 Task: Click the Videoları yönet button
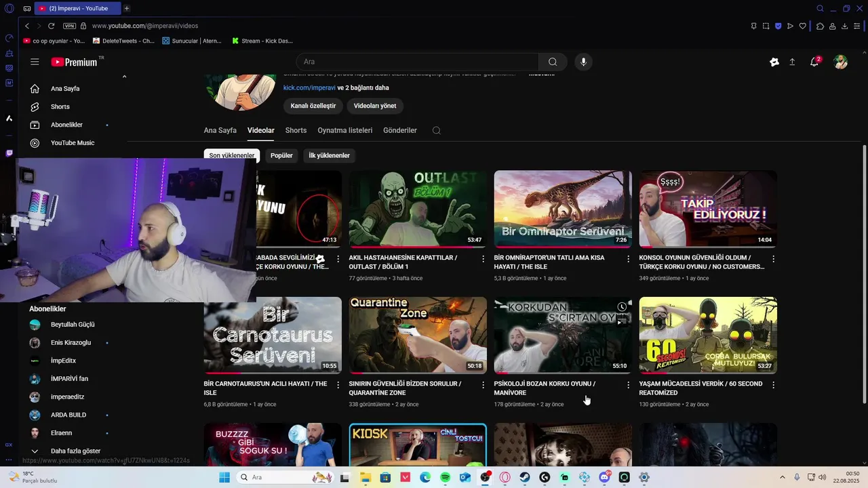pyautogui.click(x=375, y=106)
